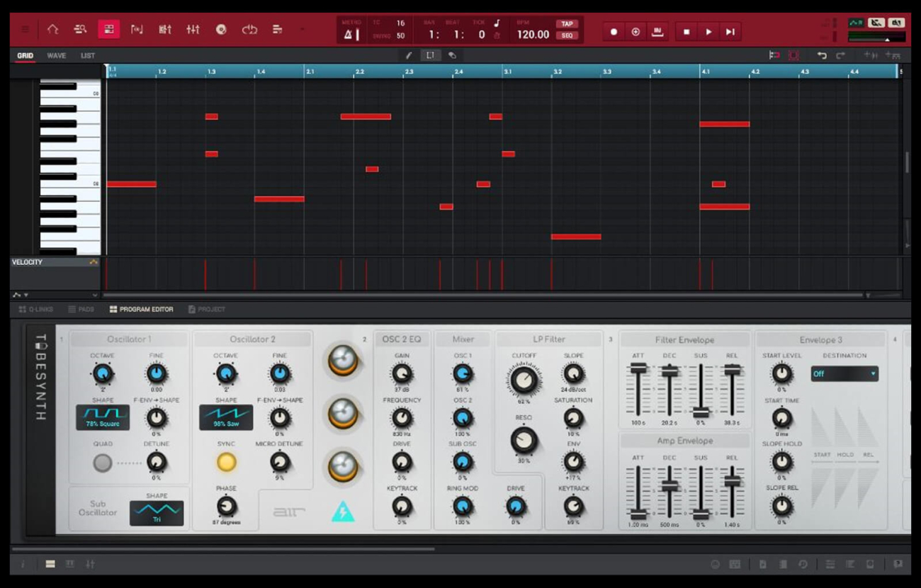This screenshot has height=588, width=921.
Task: Open the Q-LINKS tab
Action: 36,310
